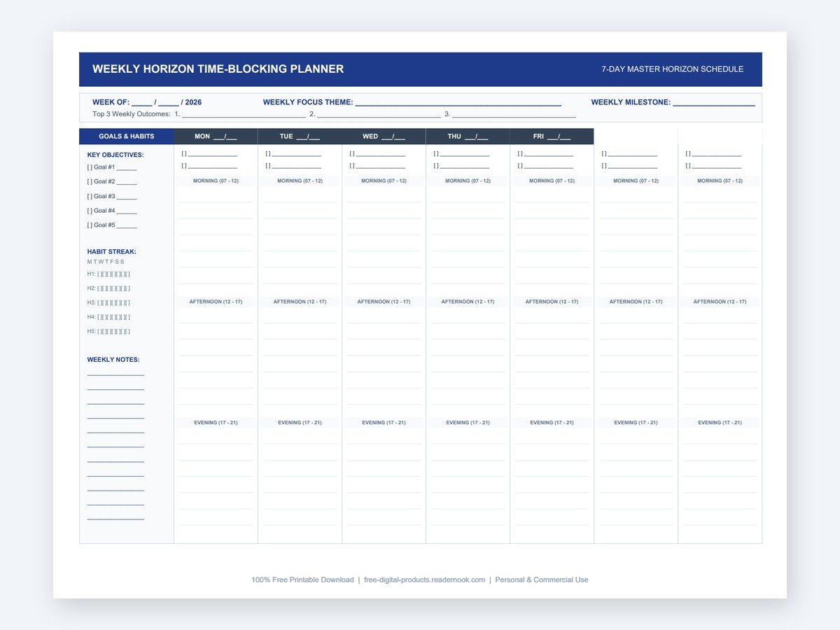Open the free-digital-products.readernook.com link

424,580
